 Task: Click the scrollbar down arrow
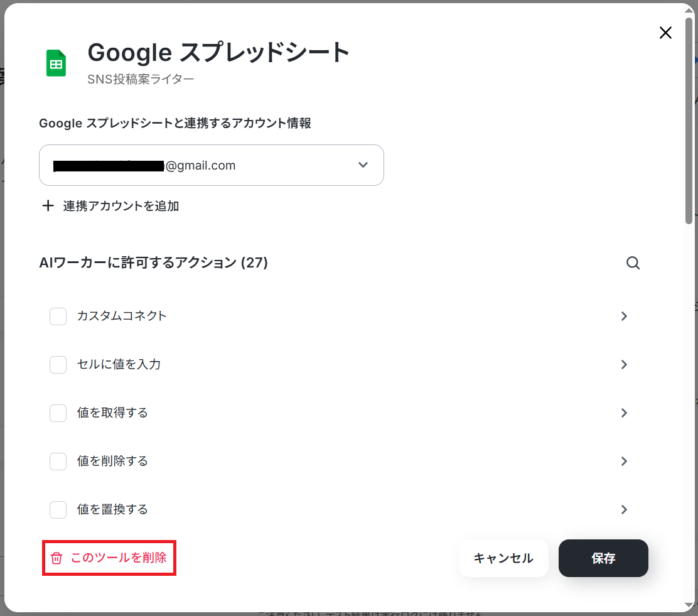689,605
